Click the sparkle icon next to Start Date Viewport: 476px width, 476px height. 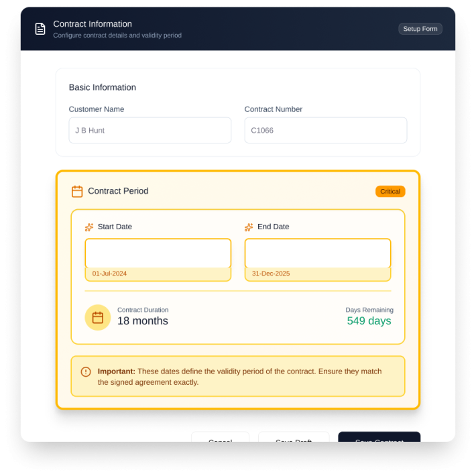89,227
